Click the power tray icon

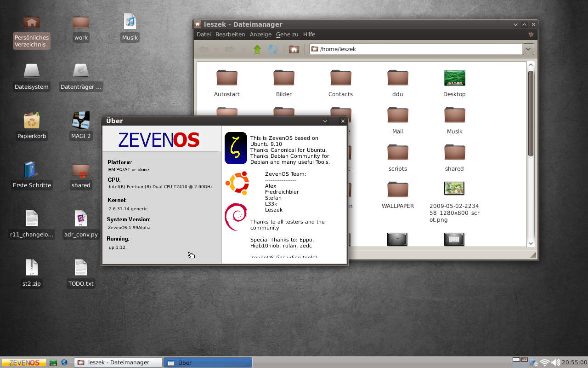(x=534, y=362)
